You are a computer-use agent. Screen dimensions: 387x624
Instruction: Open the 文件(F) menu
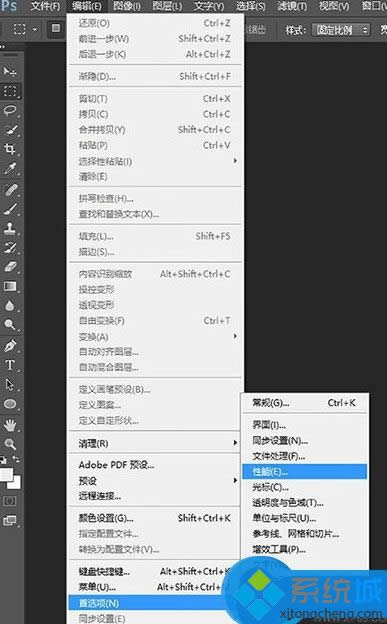click(x=46, y=6)
